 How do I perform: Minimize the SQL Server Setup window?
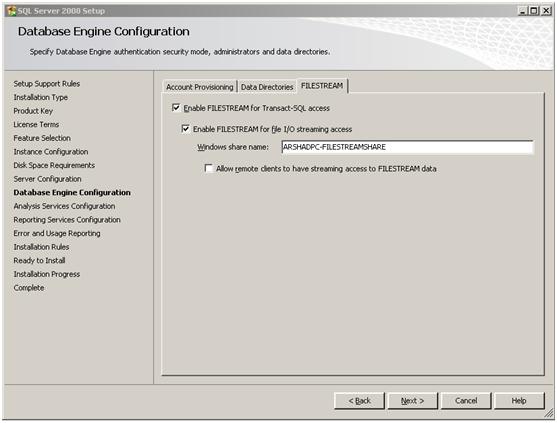[522, 11]
